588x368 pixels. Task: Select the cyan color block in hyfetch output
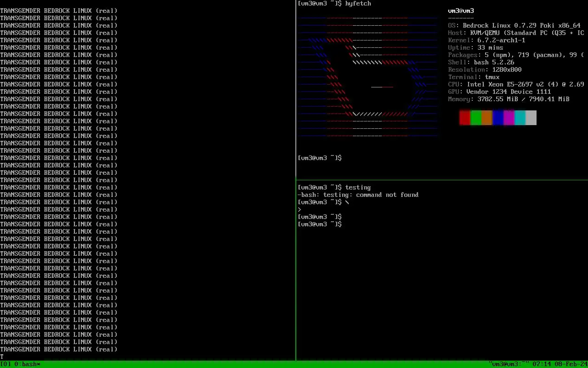520,118
